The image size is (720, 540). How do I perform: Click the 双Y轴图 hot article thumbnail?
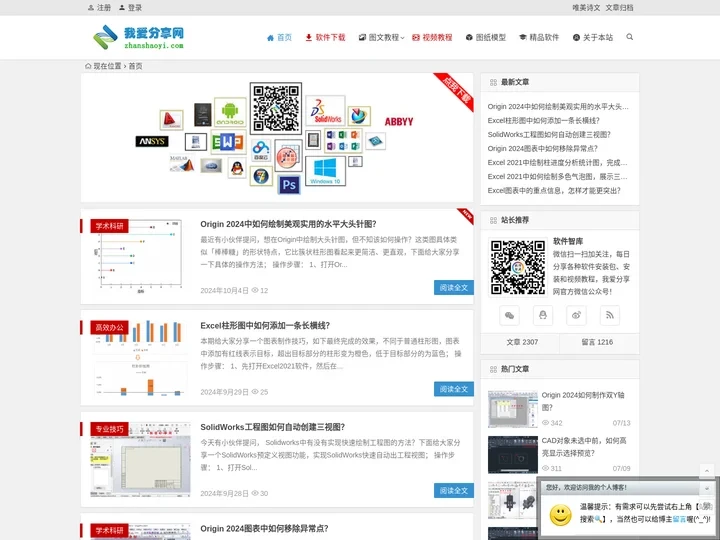click(512, 409)
